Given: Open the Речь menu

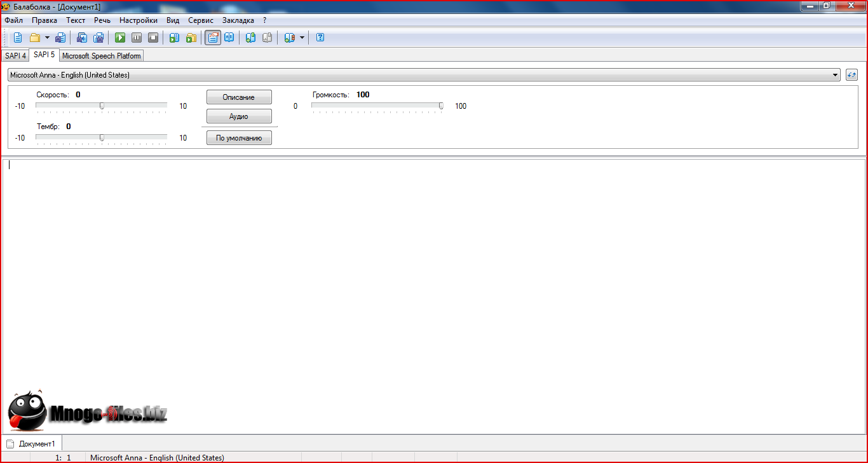Looking at the screenshot, I should (x=102, y=20).
